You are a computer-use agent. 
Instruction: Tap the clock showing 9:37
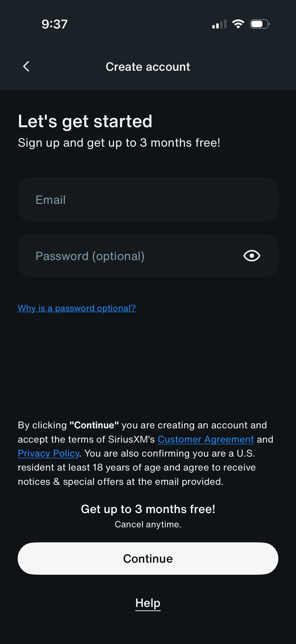[54, 24]
